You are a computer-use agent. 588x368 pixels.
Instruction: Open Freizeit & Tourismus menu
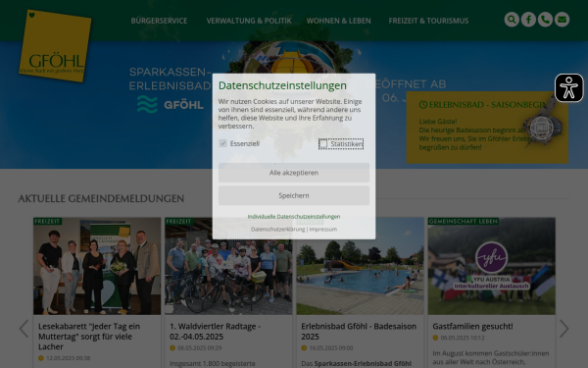click(428, 21)
